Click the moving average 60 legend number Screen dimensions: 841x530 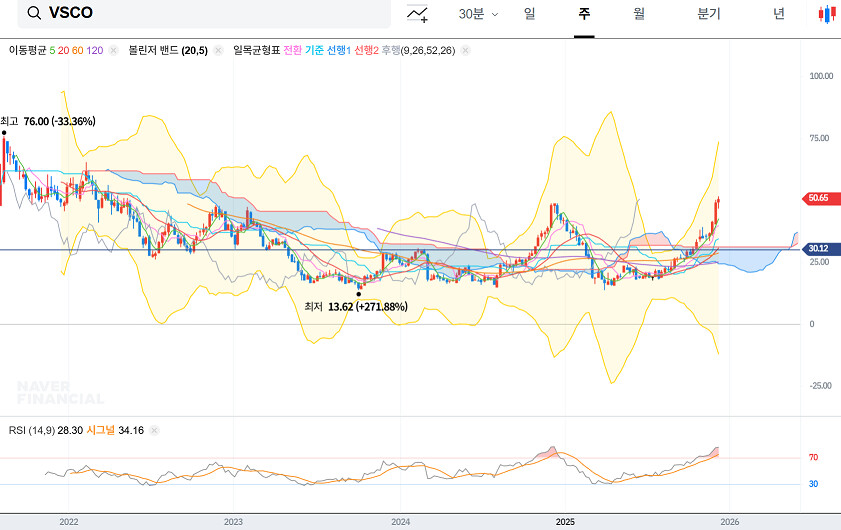click(x=77, y=50)
